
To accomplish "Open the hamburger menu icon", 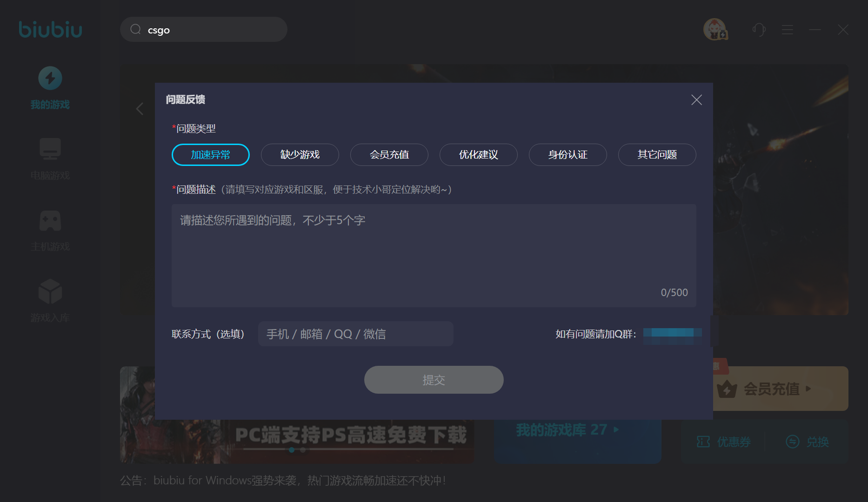I will coord(787,30).
